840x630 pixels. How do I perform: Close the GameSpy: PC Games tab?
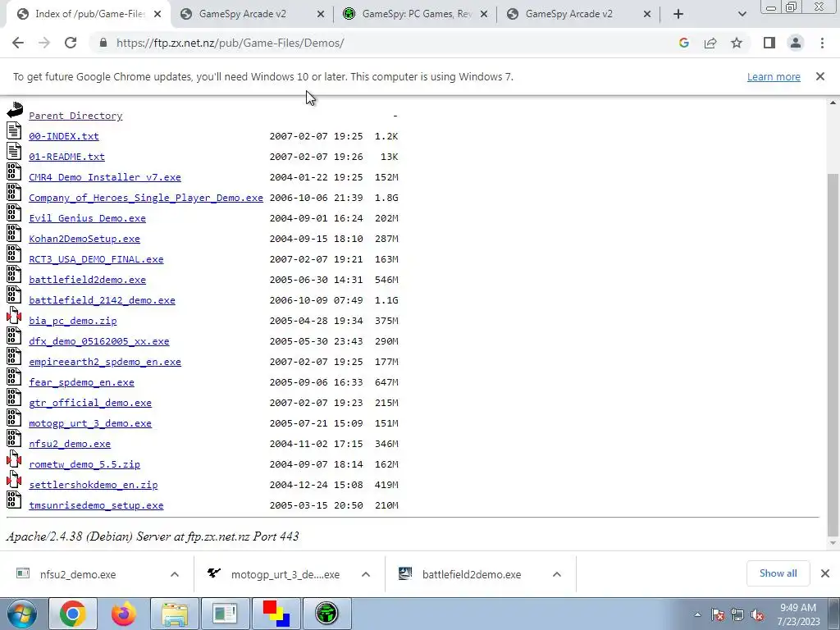coord(484,15)
